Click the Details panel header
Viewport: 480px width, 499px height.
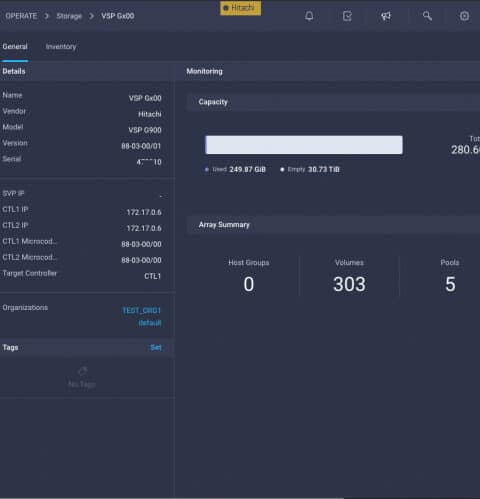[87, 71]
